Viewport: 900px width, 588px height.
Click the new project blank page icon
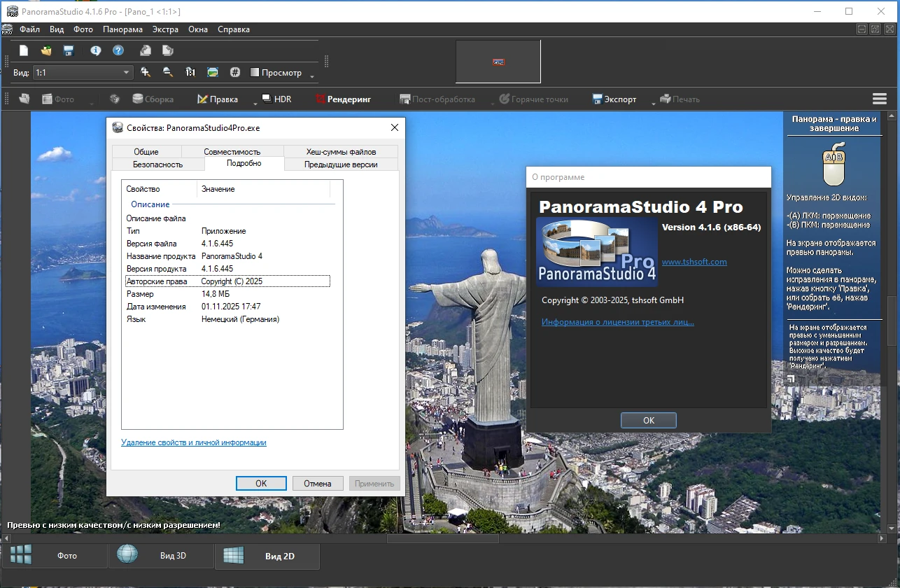(24, 50)
